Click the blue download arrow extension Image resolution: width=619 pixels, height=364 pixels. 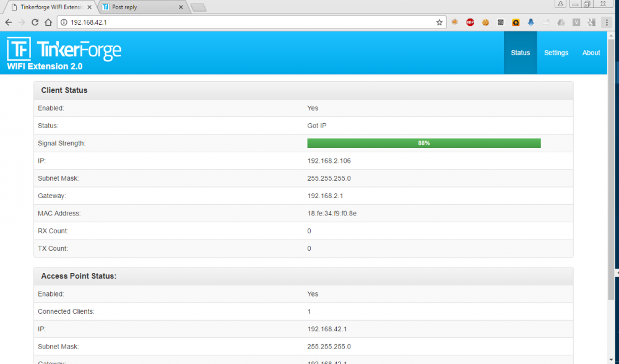[x=530, y=22]
